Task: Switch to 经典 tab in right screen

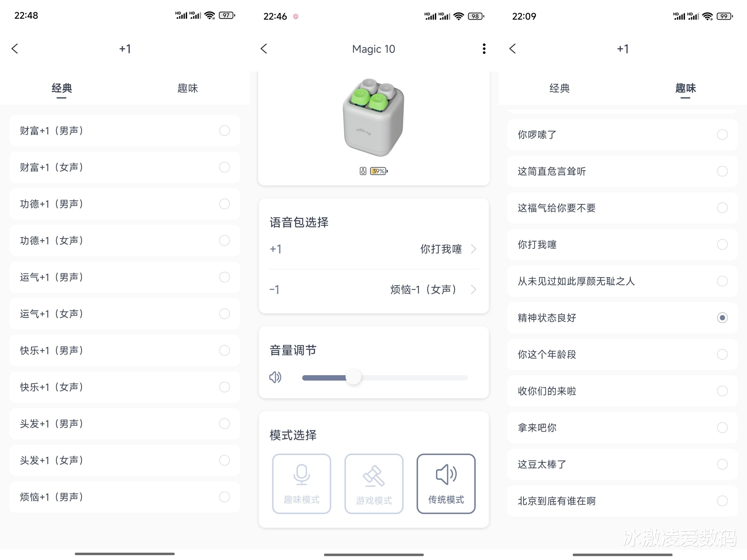Action: [x=559, y=88]
